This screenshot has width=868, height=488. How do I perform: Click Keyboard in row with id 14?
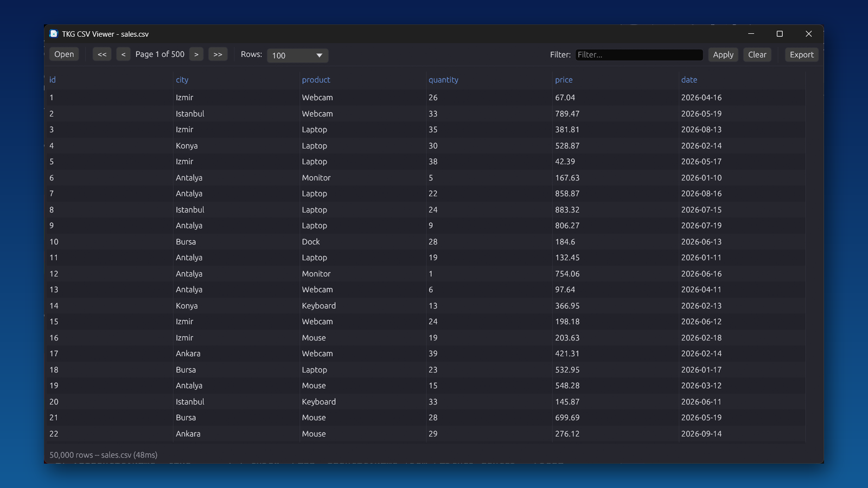click(319, 306)
